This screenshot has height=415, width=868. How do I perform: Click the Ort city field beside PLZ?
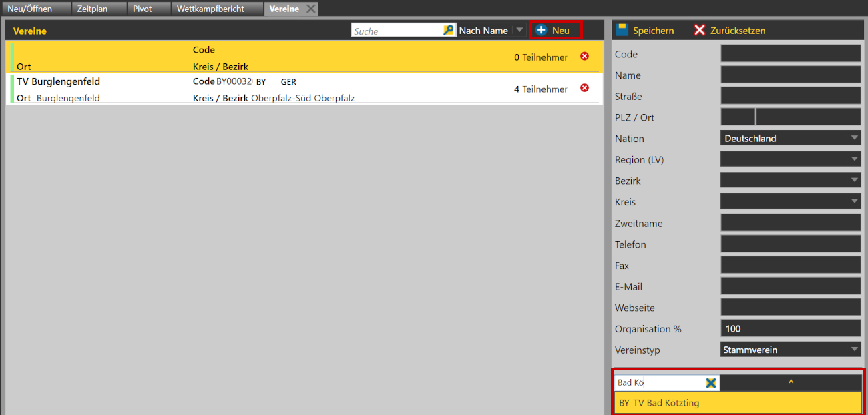[x=809, y=117]
